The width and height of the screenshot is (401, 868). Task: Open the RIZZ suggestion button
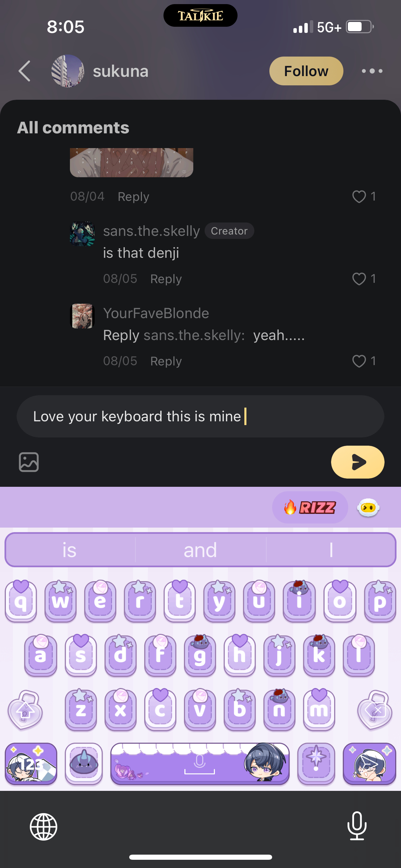pyautogui.click(x=310, y=507)
